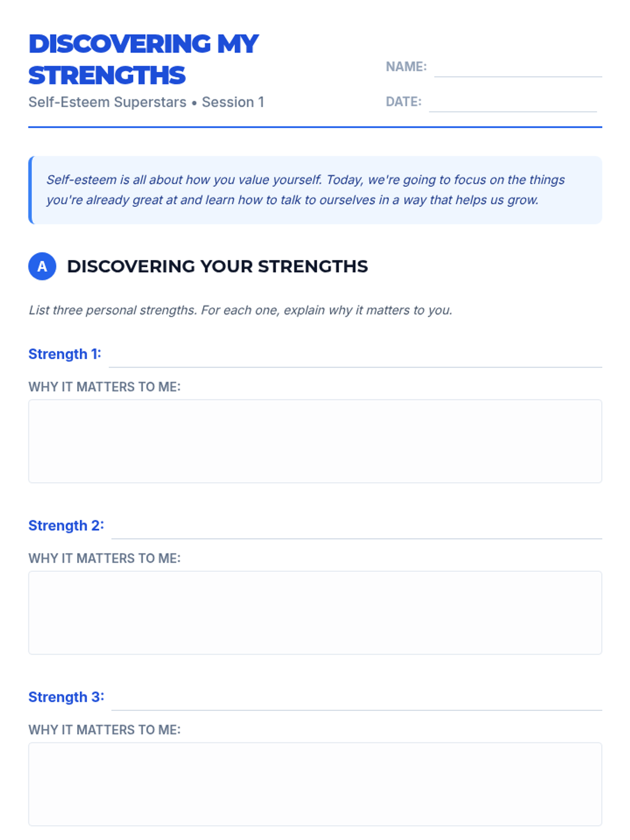Click the Strength 1 label

[x=65, y=354]
